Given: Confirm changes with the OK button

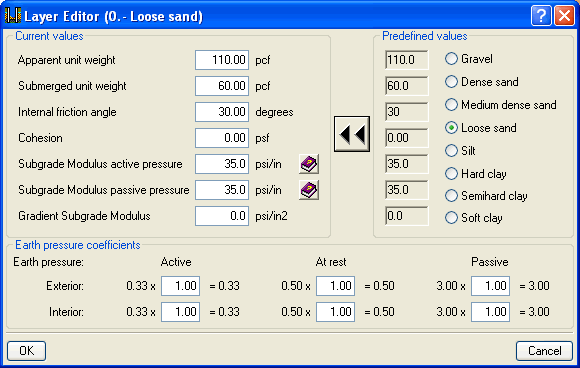Looking at the screenshot, I should click(x=27, y=351).
